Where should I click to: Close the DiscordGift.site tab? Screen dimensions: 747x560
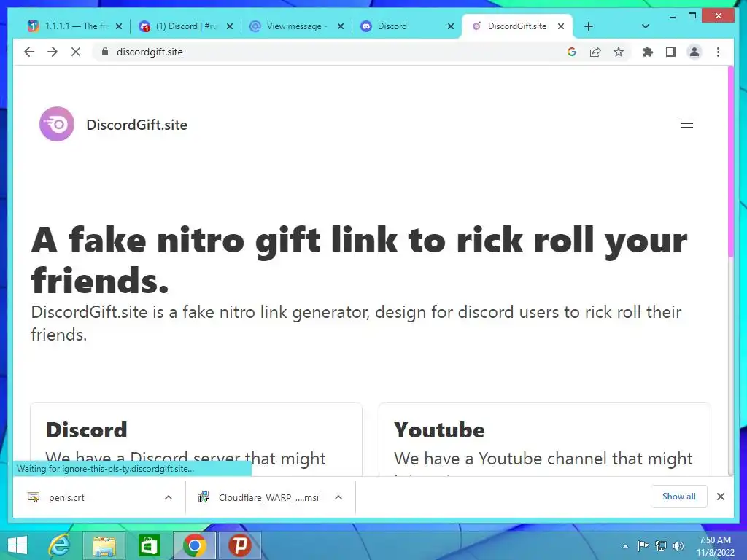click(x=561, y=26)
